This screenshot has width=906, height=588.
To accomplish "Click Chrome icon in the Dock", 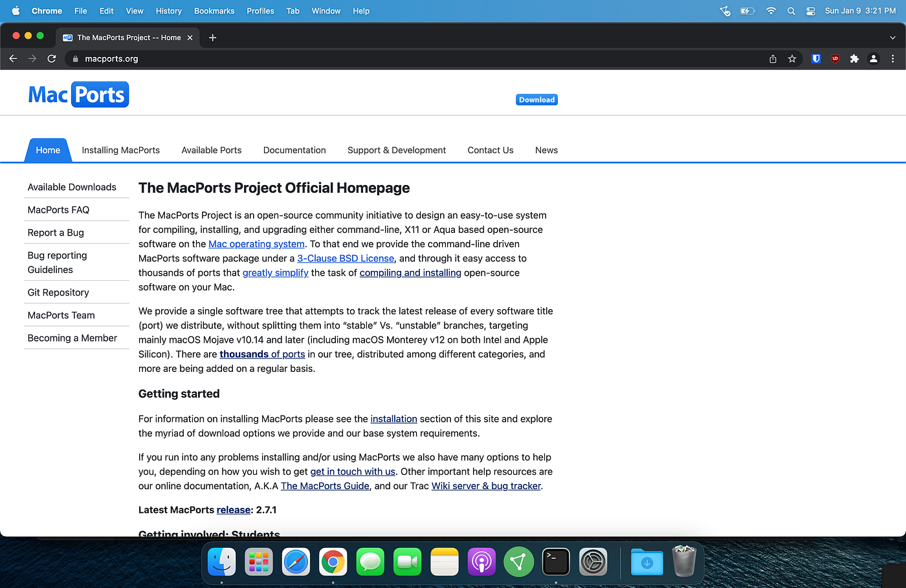I will 333,561.
